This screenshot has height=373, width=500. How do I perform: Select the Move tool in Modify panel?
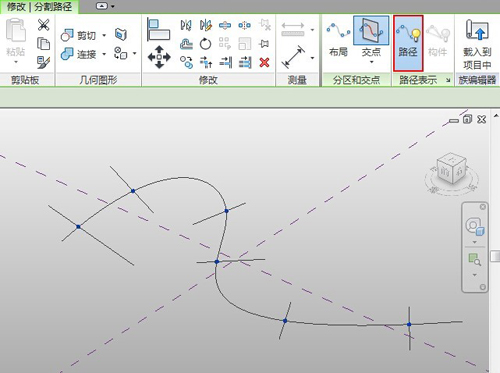[159, 57]
